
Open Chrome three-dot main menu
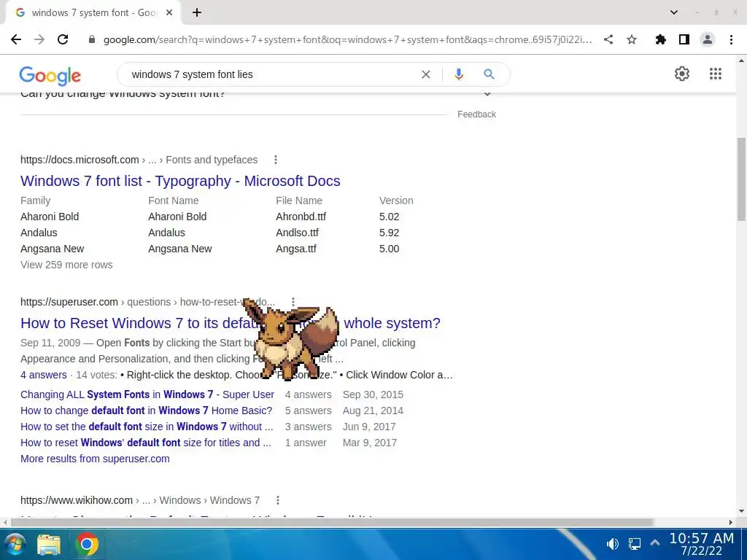click(731, 39)
